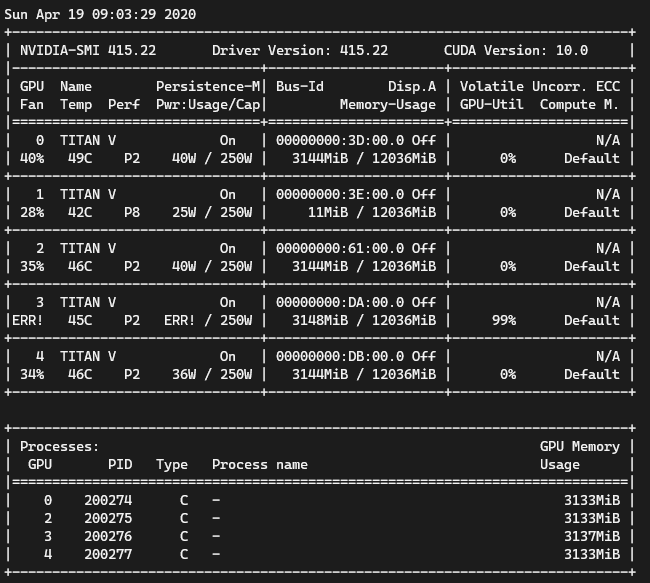Image resolution: width=650 pixels, height=583 pixels.
Task: Click fan speed "34%" of GPU 4
Action: pyautogui.click(x=32, y=374)
